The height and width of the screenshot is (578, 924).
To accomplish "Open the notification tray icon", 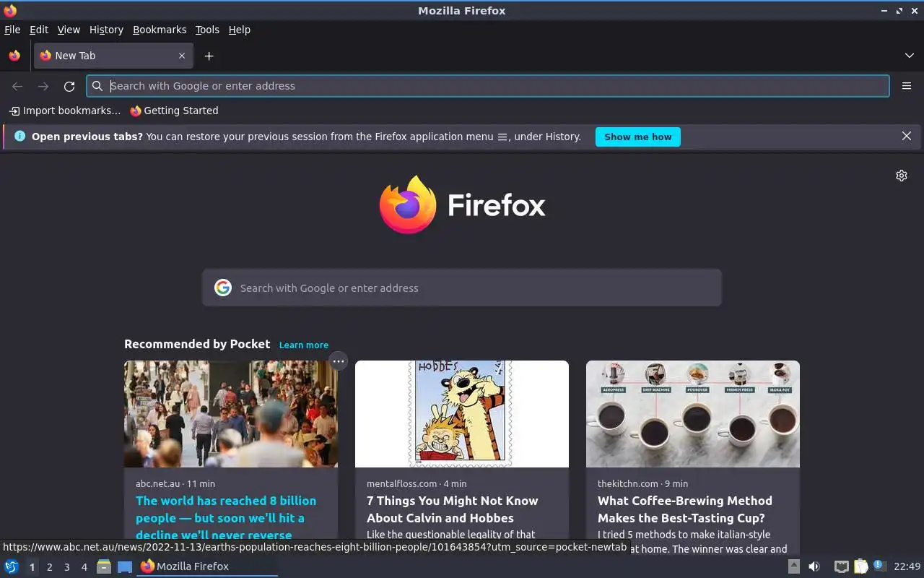I will point(879,566).
